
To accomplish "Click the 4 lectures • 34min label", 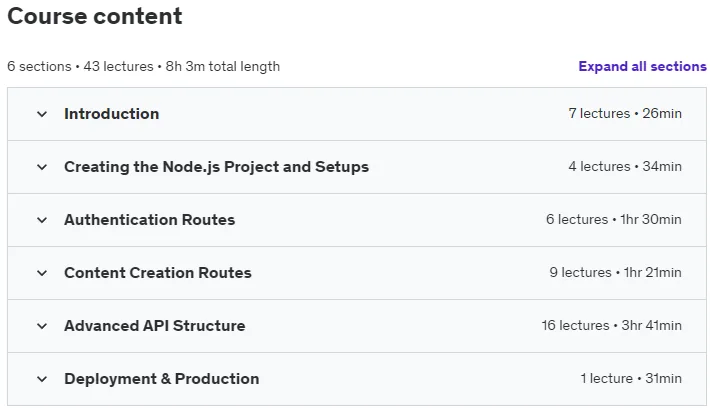I will pos(625,166).
